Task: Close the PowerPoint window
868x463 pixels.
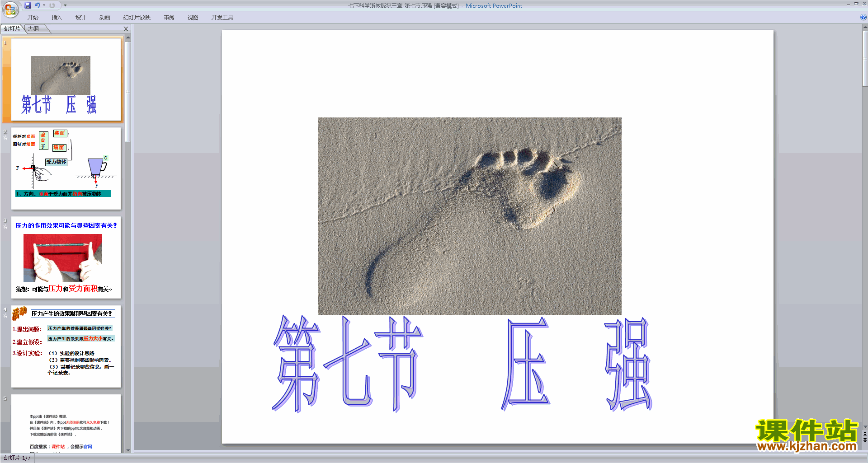Action: (864, 4)
